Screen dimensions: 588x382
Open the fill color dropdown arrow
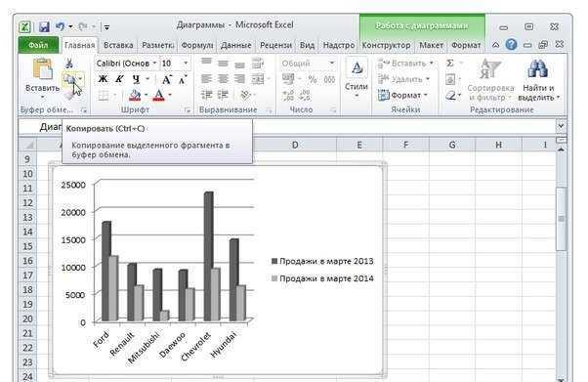pos(146,96)
